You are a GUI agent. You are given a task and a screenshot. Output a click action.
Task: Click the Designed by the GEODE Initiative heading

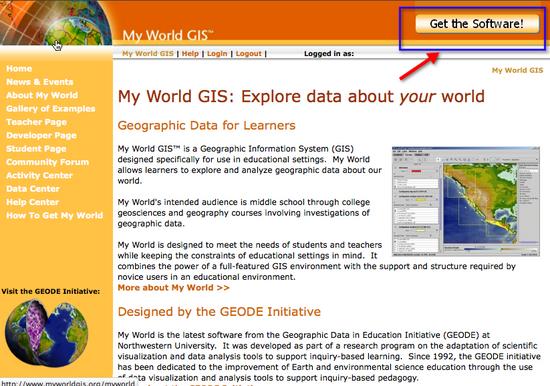(219, 312)
